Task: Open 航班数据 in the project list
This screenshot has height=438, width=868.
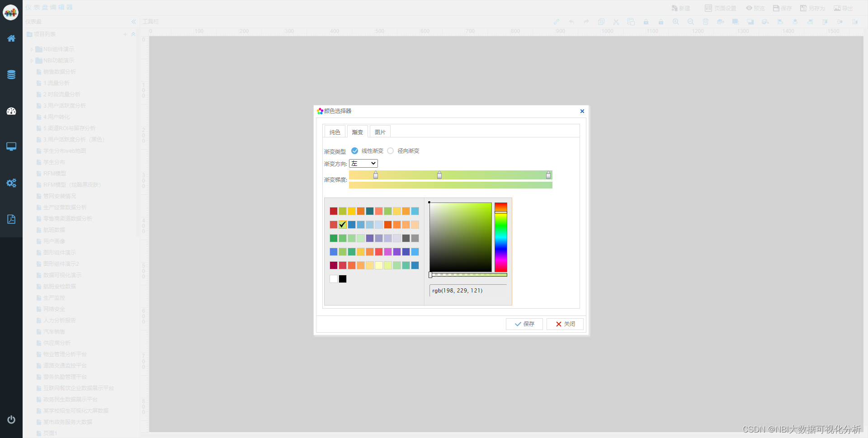Action: coord(54,230)
